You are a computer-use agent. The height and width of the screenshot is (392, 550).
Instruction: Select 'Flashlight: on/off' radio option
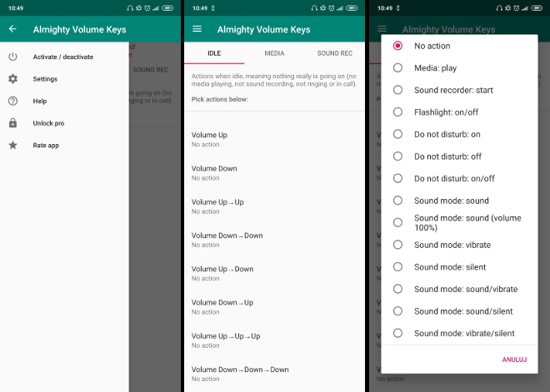coord(397,112)
